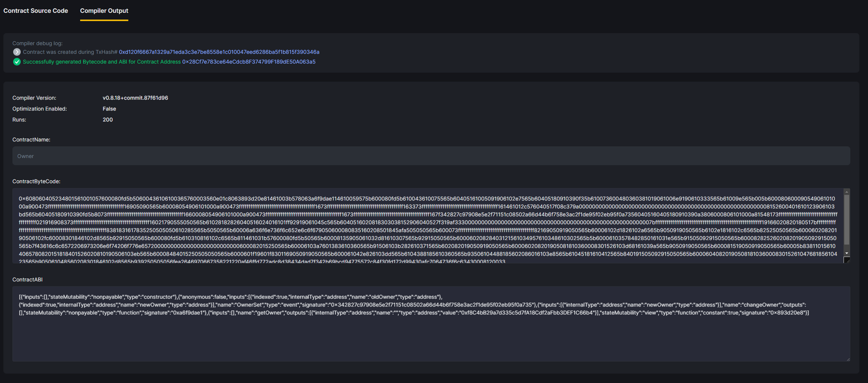This screenshot has width=868, height=383.
Task: Click inside the ContractABI text area
Action: point(431,336)
